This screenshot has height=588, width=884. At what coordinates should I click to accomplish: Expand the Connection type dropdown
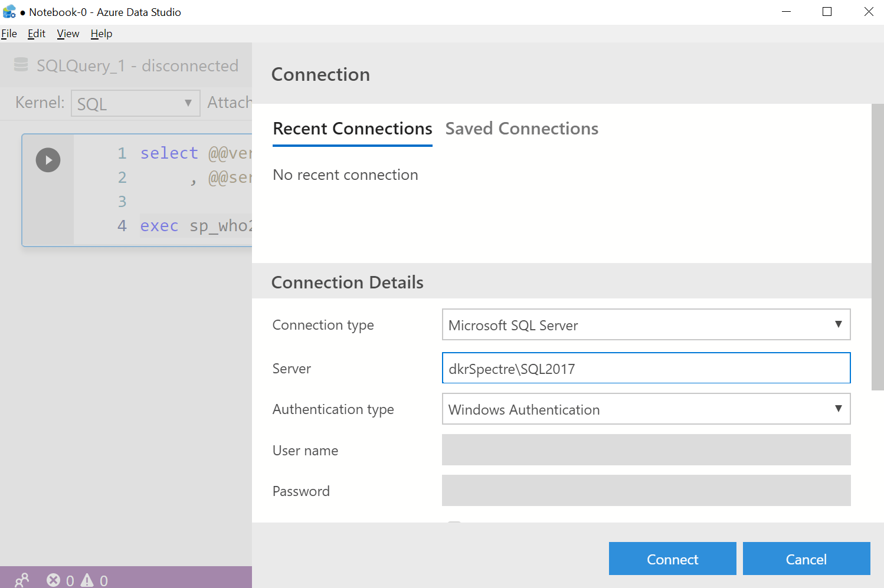646,325
